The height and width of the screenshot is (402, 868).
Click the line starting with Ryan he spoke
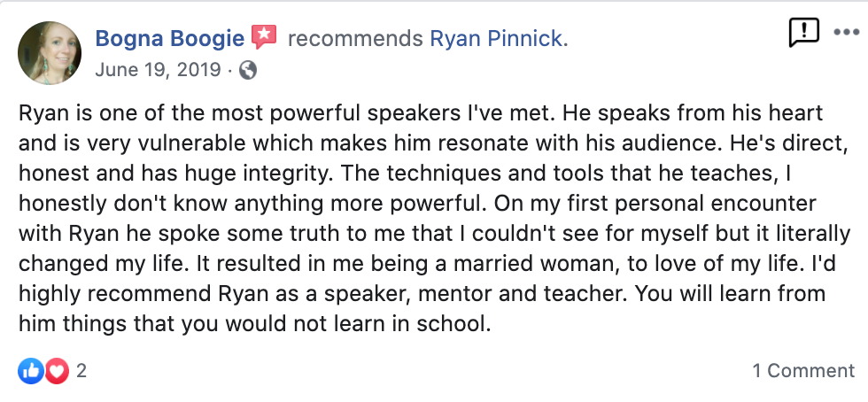434,233
